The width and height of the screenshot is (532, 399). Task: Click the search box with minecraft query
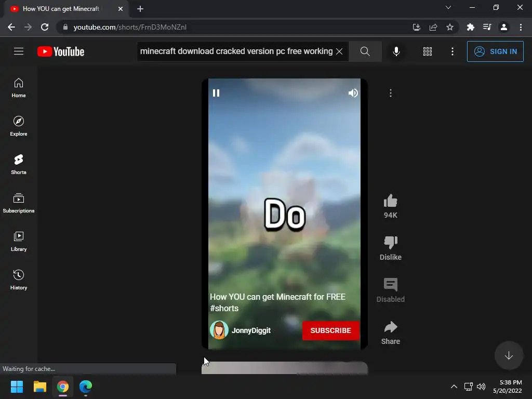236,51
